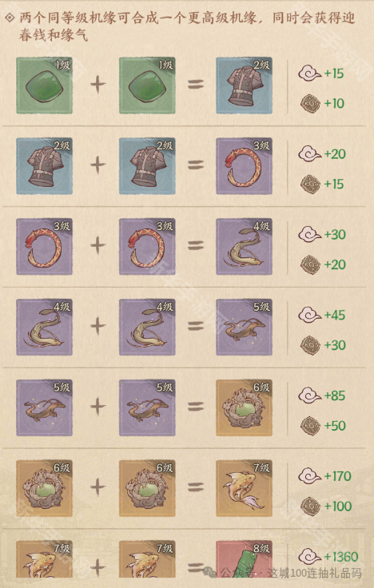The height and width of the screenshot is (588, 374).
Task: Tap the first level 4 eel ingredient
Action: point(44,327)
